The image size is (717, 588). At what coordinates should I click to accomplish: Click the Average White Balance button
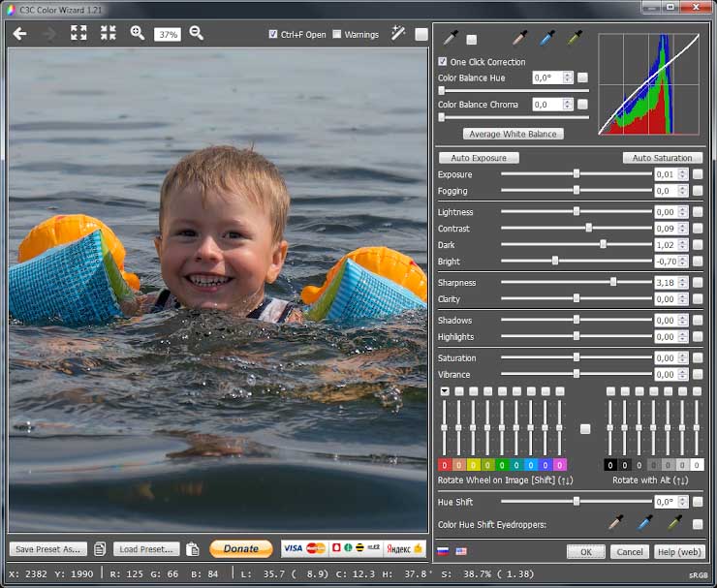[x=513, y=134]
